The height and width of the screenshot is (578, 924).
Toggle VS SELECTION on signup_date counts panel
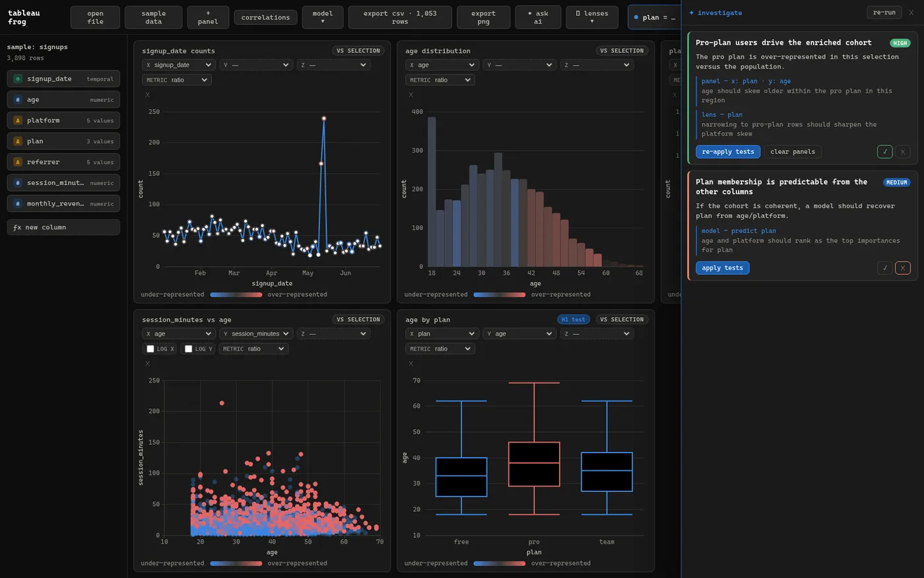pos(358,51)
